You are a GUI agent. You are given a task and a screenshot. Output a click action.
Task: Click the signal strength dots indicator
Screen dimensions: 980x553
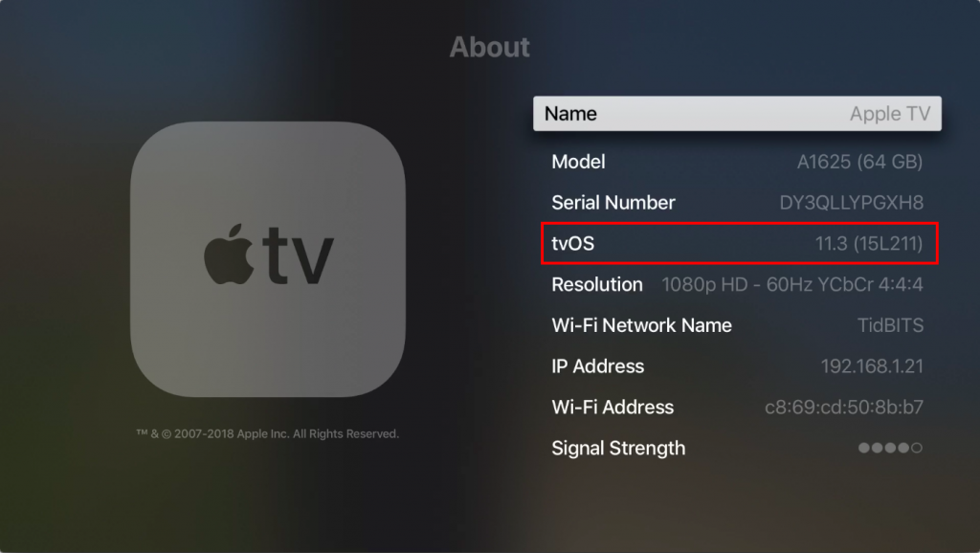[890, 448]
